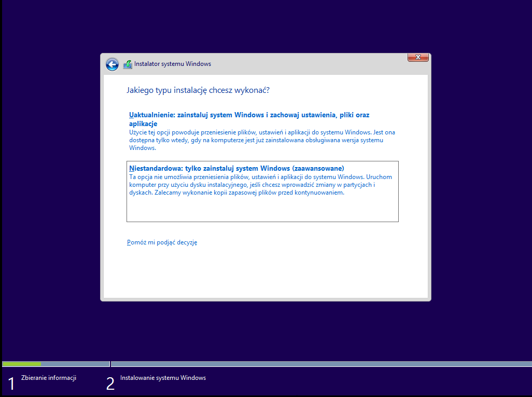The width and height of the screenshot is (532, 397).
Task: Go back with the blue arrow button
Action: coord(112,64)
